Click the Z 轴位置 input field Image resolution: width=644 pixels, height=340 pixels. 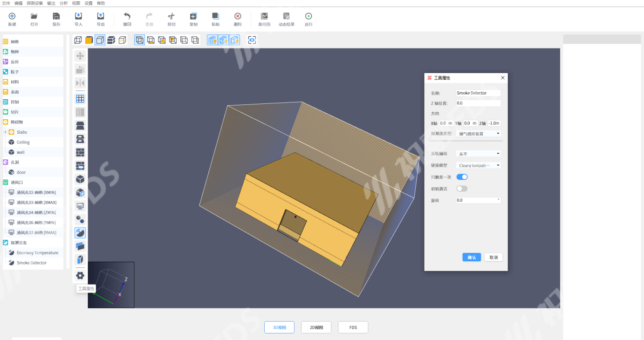479,103
